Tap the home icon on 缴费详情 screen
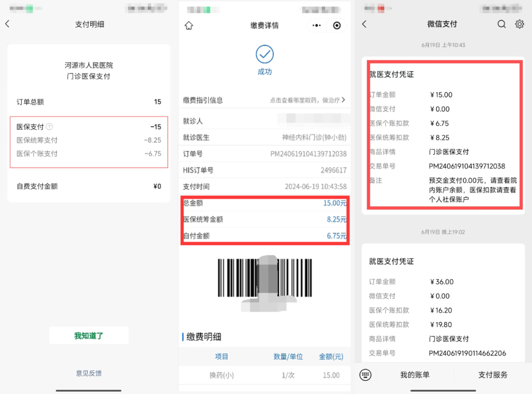532x394 pixels. click(x=189, y=26)
